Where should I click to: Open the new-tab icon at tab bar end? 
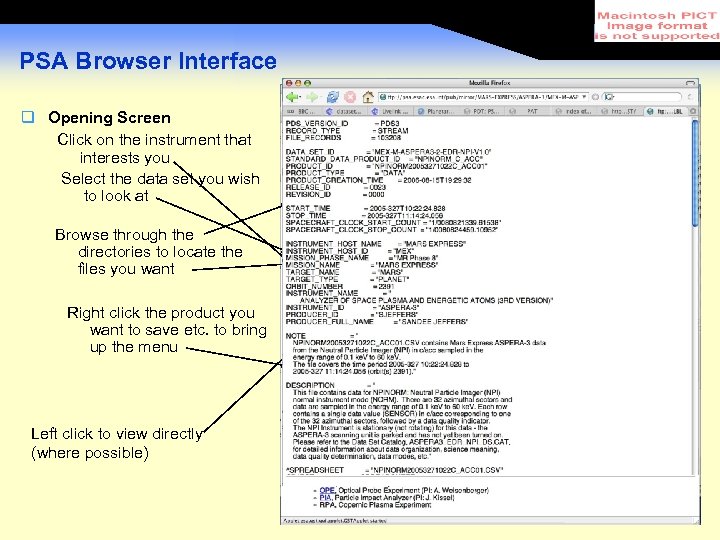(693, 111)
